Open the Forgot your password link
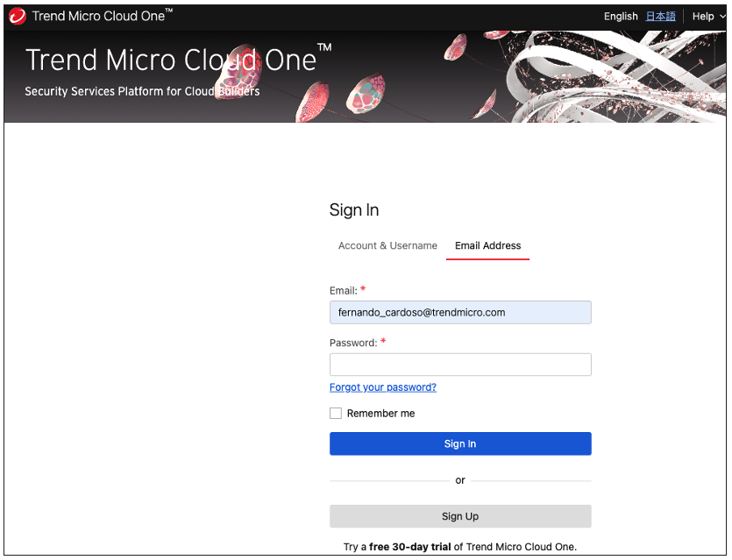 [x=383, y=387]
